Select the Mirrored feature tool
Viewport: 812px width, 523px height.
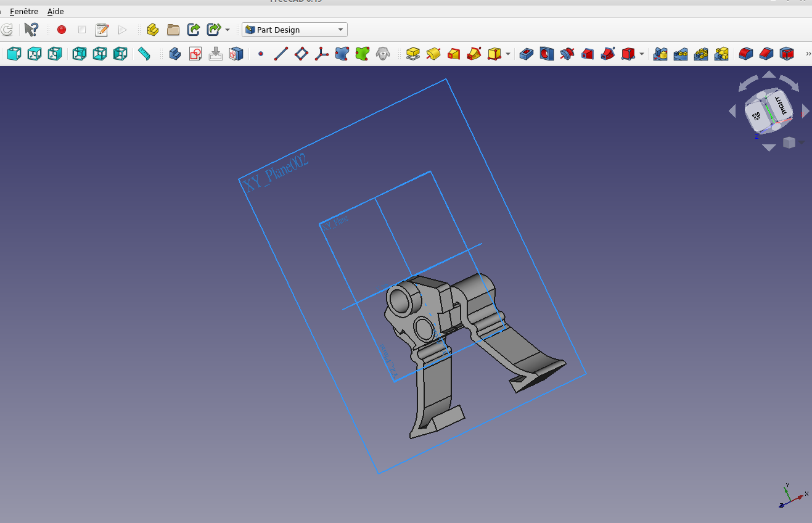[660, 54]
